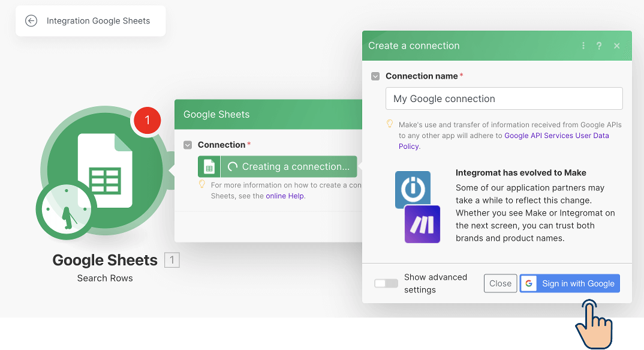The width and height of the screenshot is (644, 350).
Task: Click the back arrow beside Integration Google Sheets
Action: pos(31,21)
